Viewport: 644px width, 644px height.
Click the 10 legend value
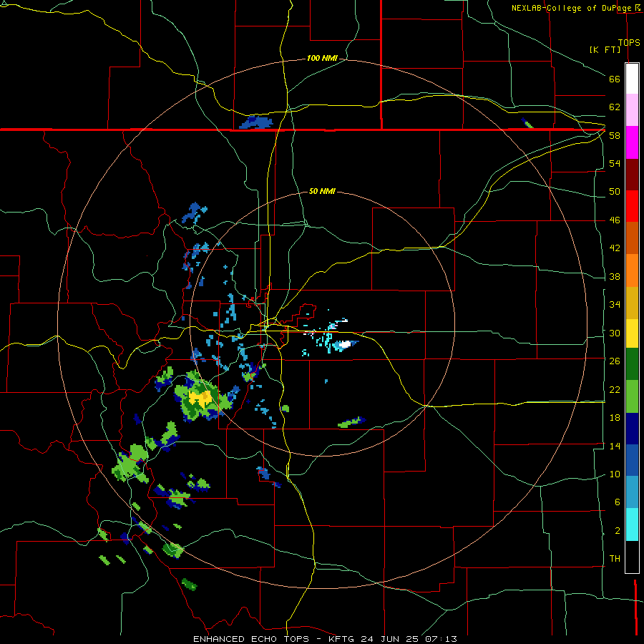point(615,474)
